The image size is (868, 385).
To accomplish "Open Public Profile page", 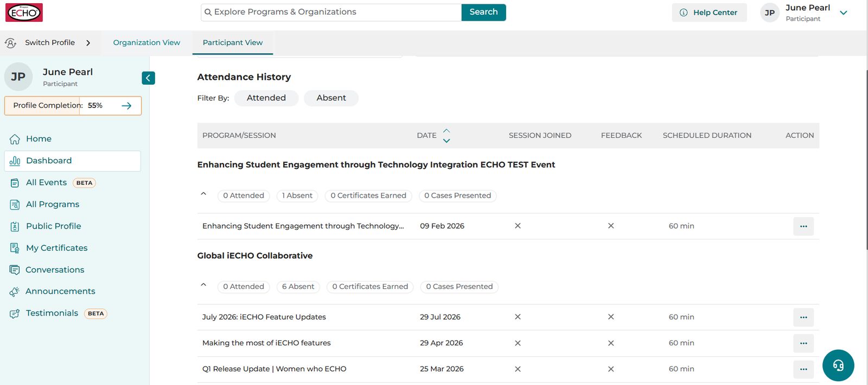I will [54, 226].
